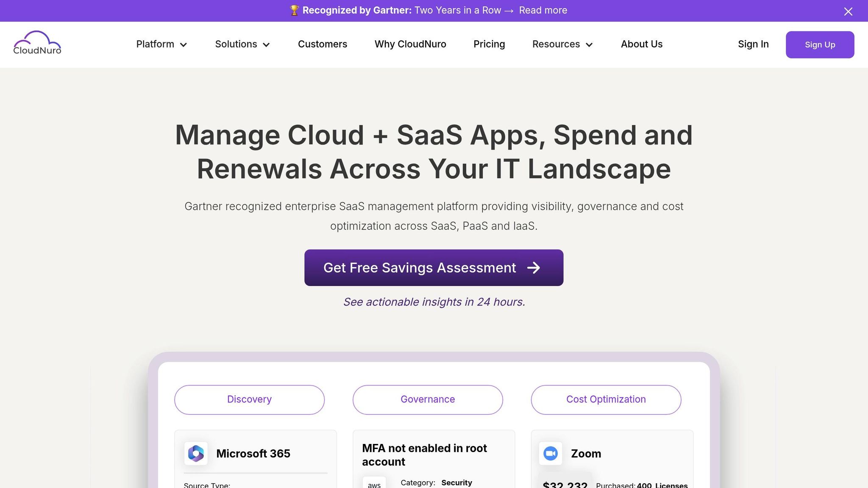The height and width of the screenshot is (488, 868).
Task: Click 'See actionable insights in 24 hours' text
Action: tap(434, 302)
